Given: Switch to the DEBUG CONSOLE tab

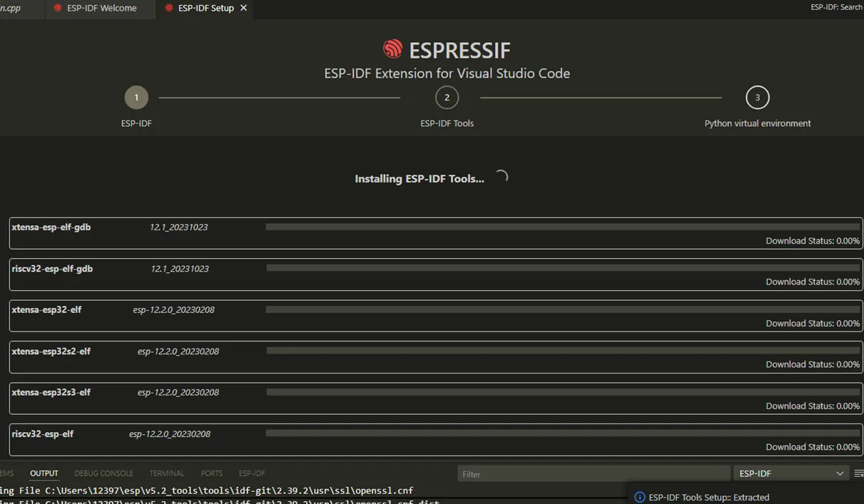Looking at the screenshot, I should [104, 473].
